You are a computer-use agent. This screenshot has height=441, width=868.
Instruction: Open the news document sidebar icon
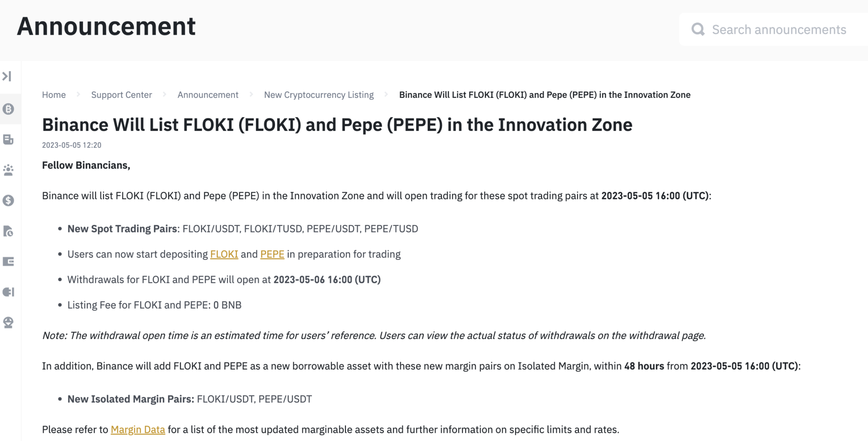(x=8, y=140)
